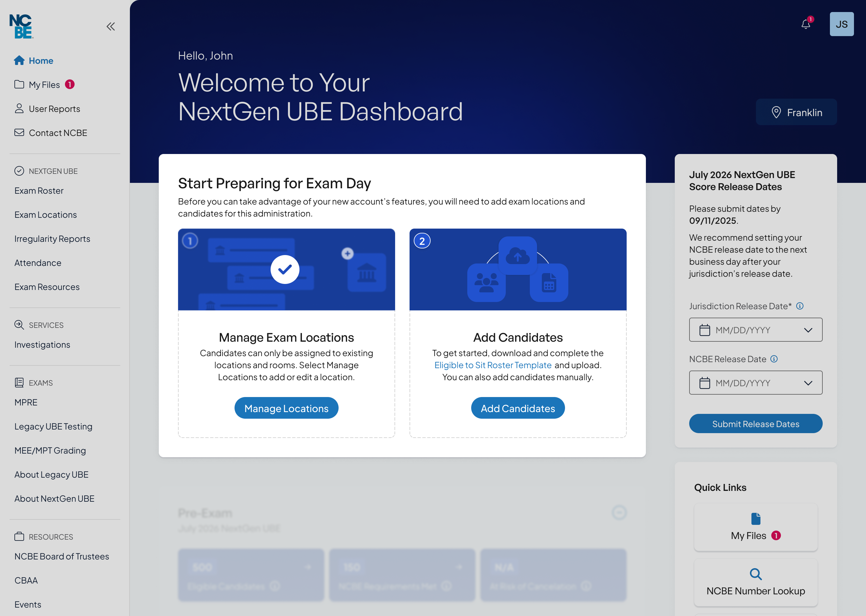Open MPRE under Exams

(x=26, y=402)
